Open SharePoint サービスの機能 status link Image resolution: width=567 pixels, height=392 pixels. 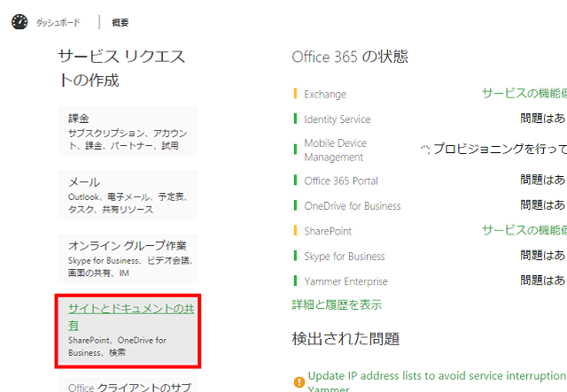(524, 230)
